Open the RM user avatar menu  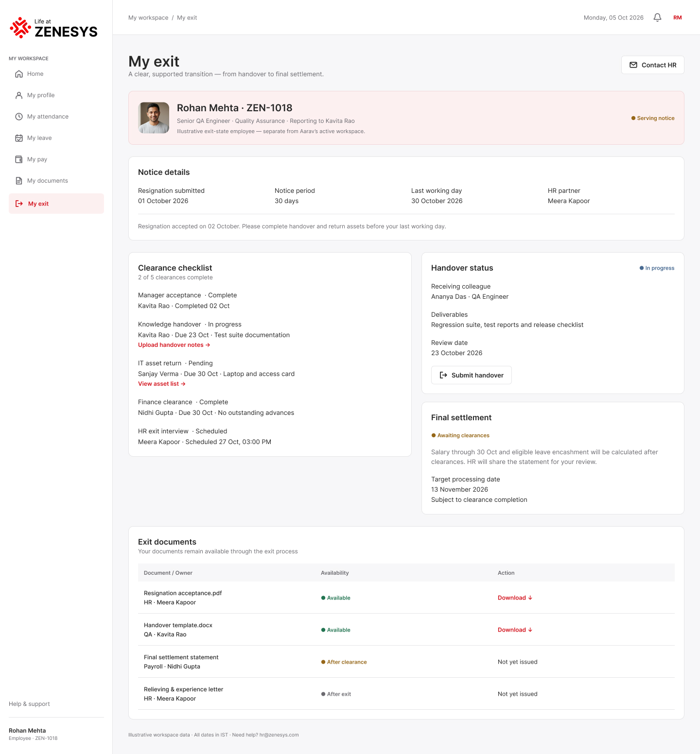pyautogui.click(x=678, y=17)
